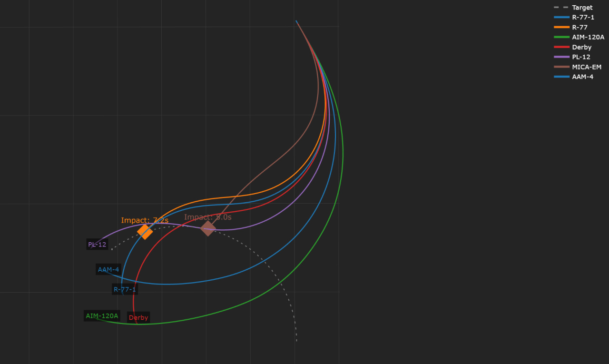Click the brown impact time annotation text
This screenshot has width=609, height=364.
pyautogui.click(x=208, y=217)
